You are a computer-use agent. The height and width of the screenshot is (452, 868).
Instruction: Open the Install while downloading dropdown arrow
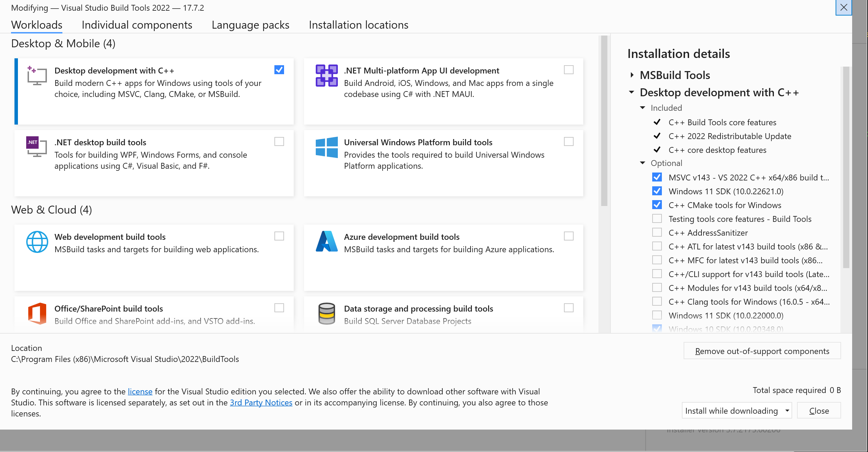pyautogui.click(x=787, y=411)
